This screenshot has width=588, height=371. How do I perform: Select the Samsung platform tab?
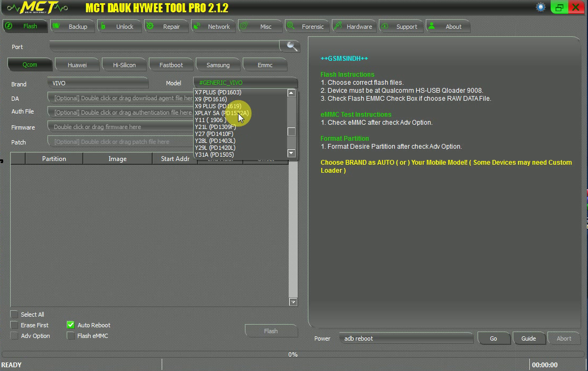click(218, 65)
